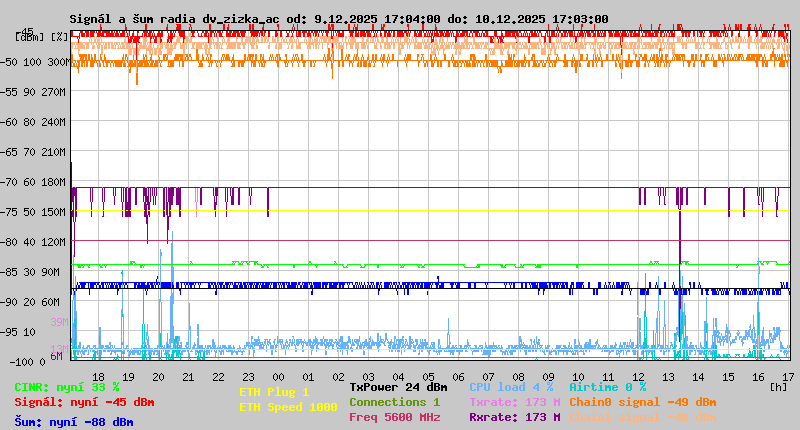The image size is (800, 430).
Task: Click the 'Rxrate: 173 M' legend entry
Action: click(515, 417)
